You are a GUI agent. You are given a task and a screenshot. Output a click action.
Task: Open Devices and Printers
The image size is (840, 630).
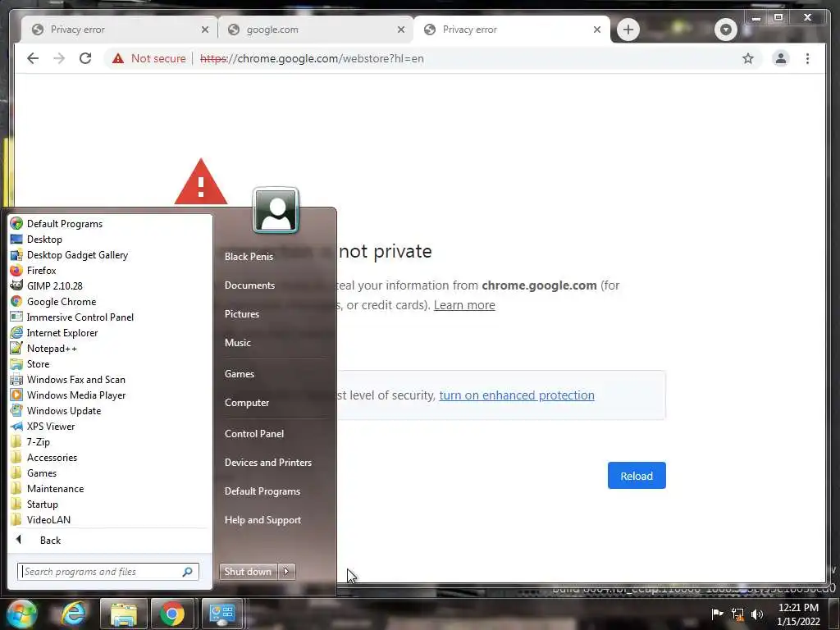click(x=268, y=463)
